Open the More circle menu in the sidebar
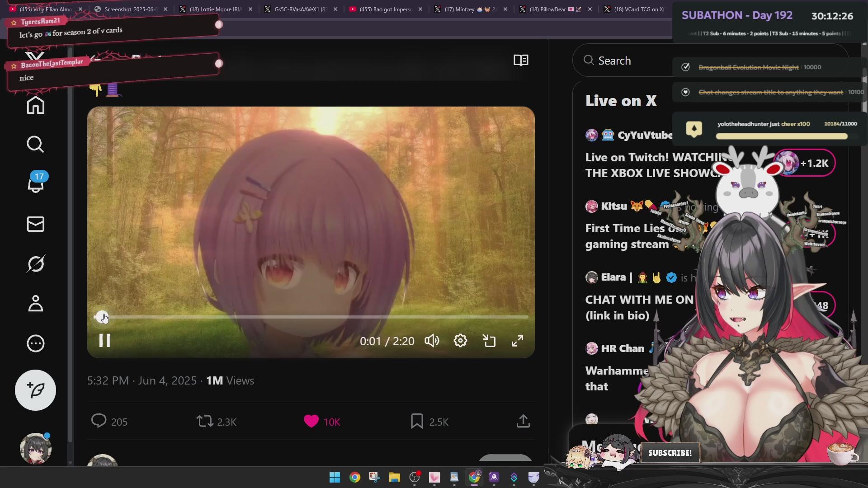The image size is (868, 488). (36, 343)
